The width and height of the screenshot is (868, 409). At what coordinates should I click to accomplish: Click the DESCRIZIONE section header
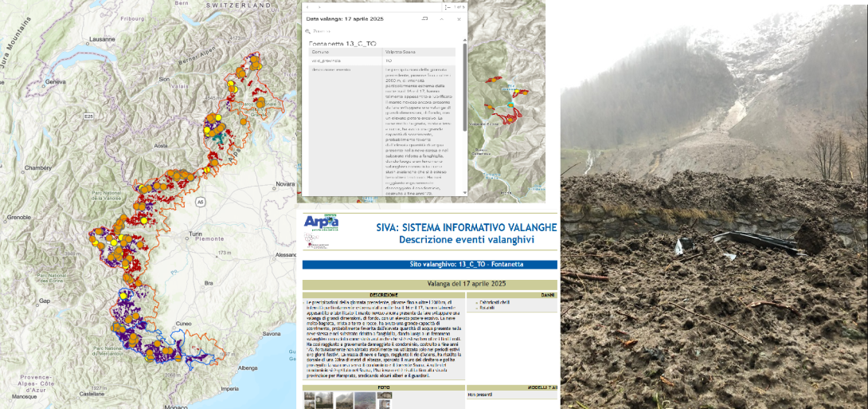383,295
